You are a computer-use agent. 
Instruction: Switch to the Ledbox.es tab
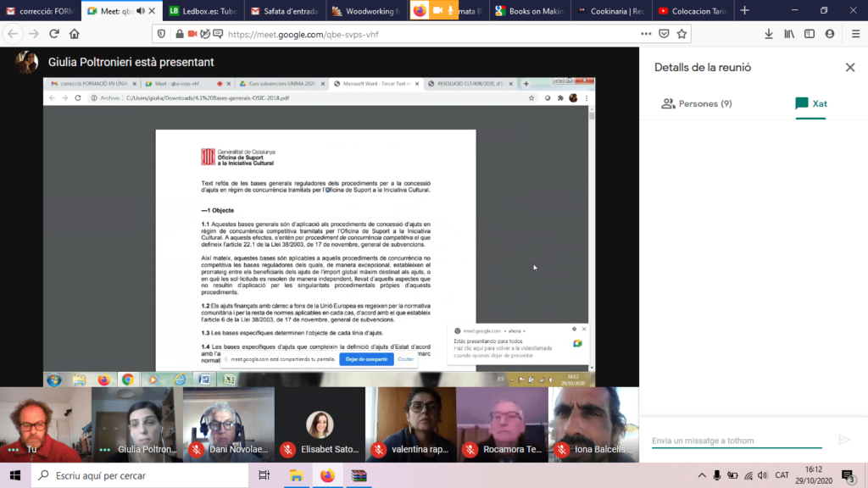[203, 10]
